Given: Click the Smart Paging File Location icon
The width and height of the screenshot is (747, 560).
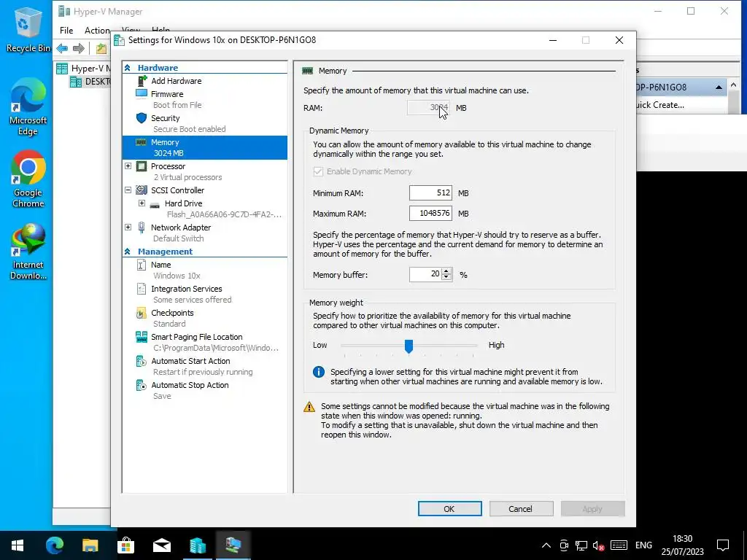Looking at the screenshot, I should (x=142, y=337).
